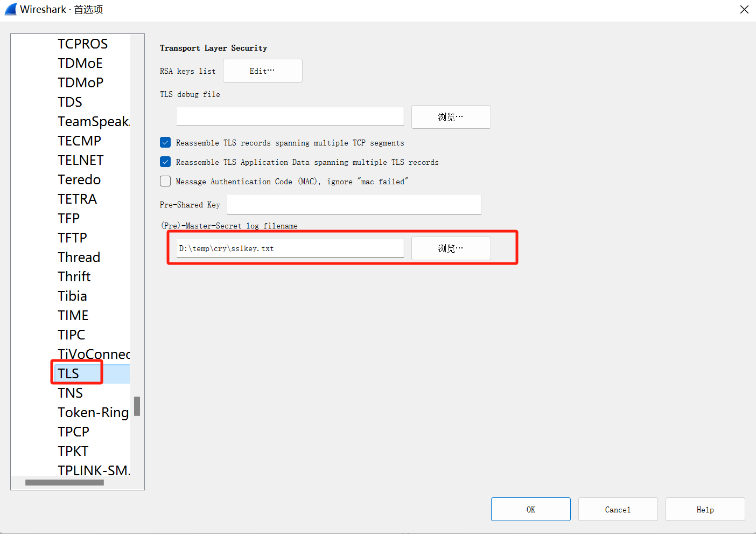Select Thrift protocol entry

click(x=74, y=276)
